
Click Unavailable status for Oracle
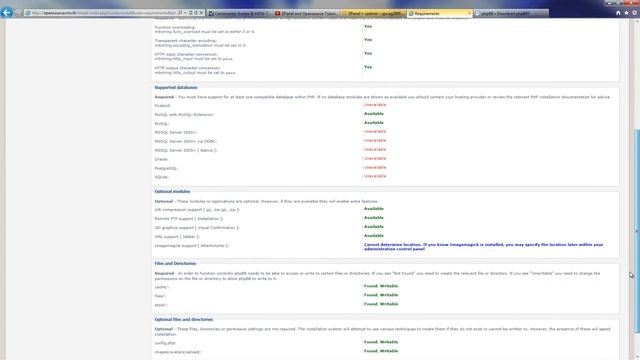click(375, 158)
